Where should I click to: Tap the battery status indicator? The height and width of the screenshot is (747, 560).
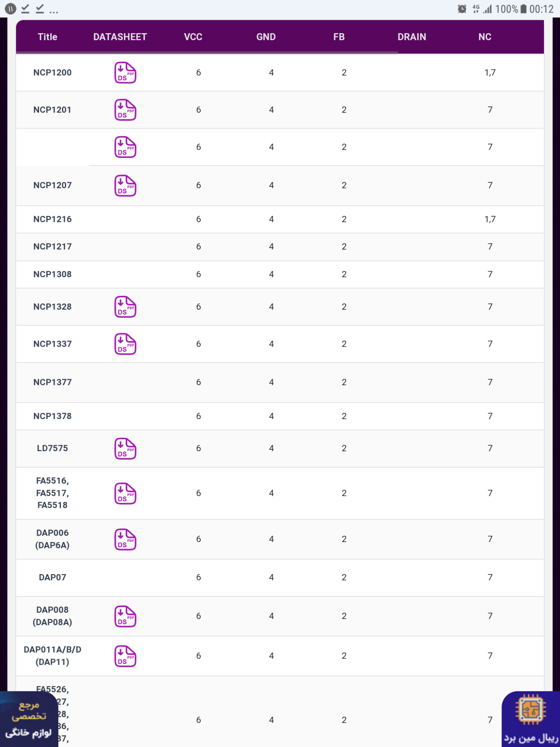pos(523,9)
